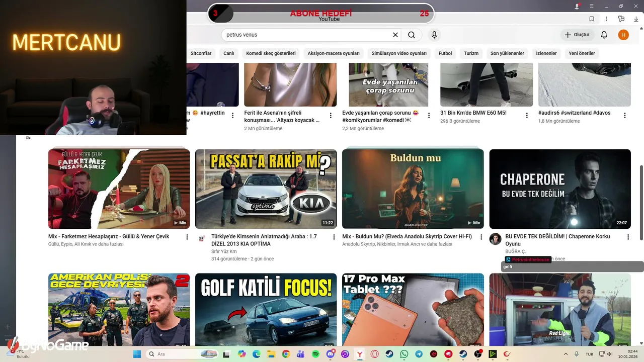Open the browser extensions icon
This screenshot has width=644, height=362.
(621, 19)
